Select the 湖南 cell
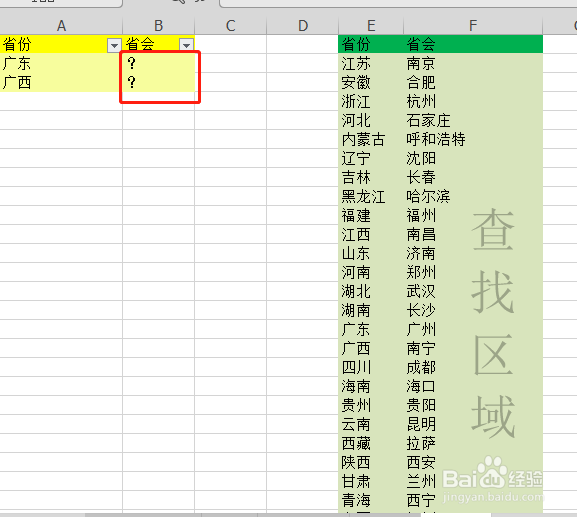The width and height of the screenshot is (577, 517). coord(371,311)
